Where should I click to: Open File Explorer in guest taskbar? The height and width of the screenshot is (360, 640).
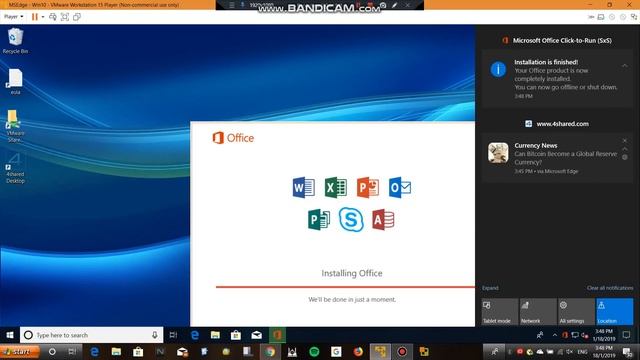pyautogui.click(x=215, y=335)
